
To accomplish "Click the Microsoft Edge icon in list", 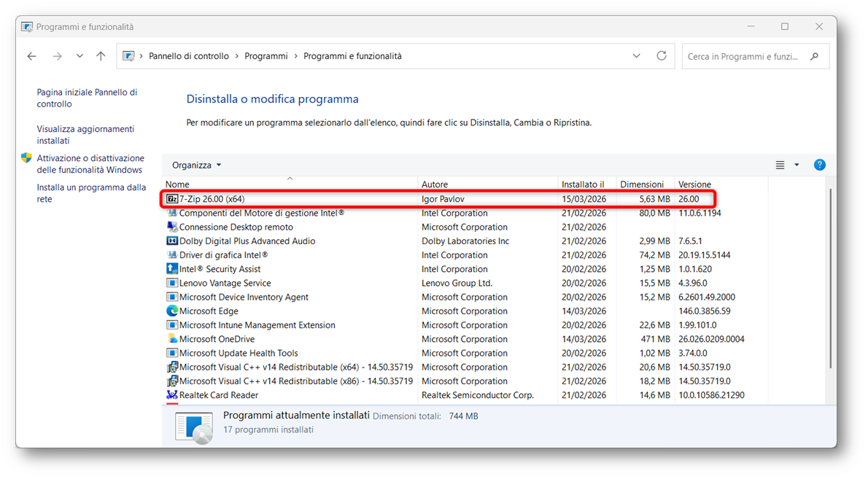I will point(172,311).
